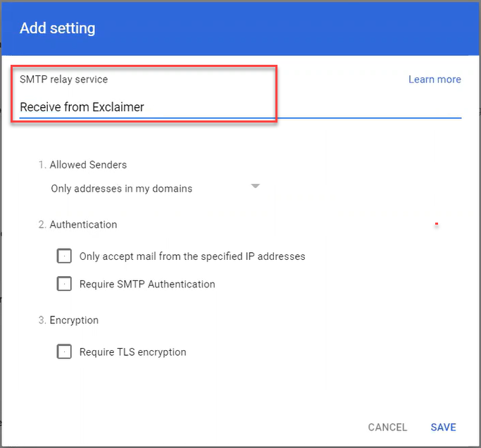Enable the Require SMTP Authentication checkbox
Image resolution: width=481 pixels, height=448 pixels.
click(x=64, y=284)
